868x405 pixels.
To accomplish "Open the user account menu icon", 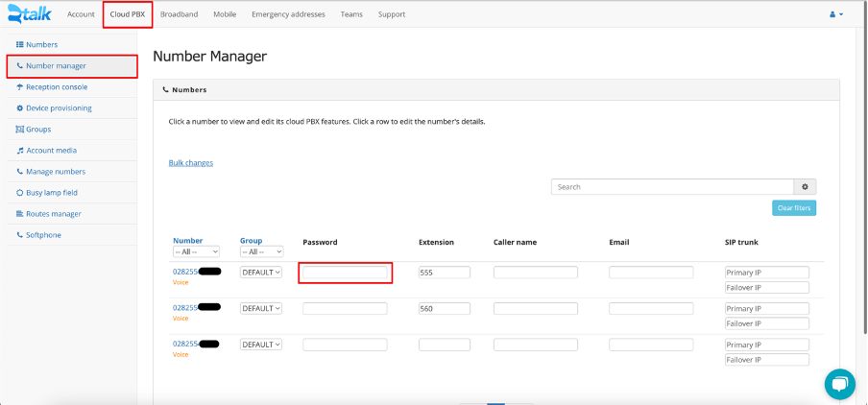I will click(836, 14).
